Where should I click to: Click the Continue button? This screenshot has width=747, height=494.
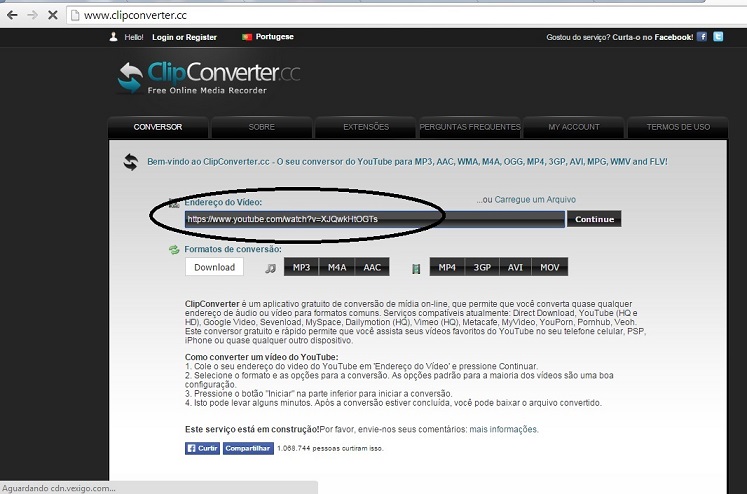(x=594, y=219)
